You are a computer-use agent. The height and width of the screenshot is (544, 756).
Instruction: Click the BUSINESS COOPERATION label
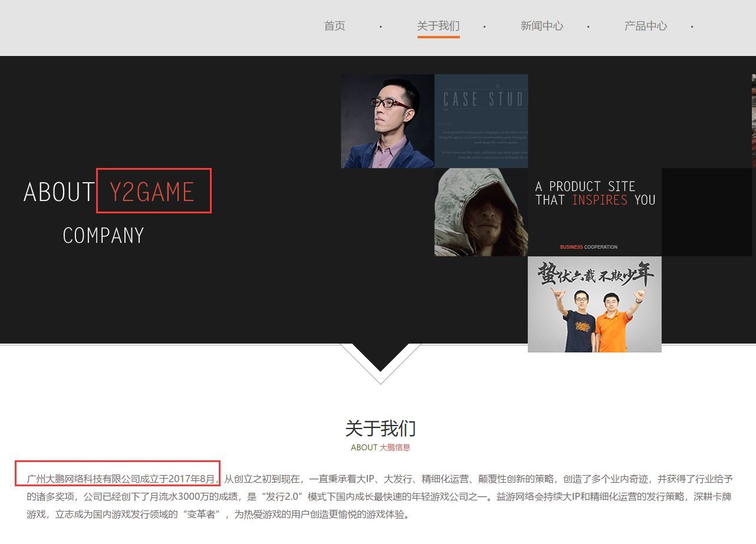pyautogui.click(x=589, y=247)
